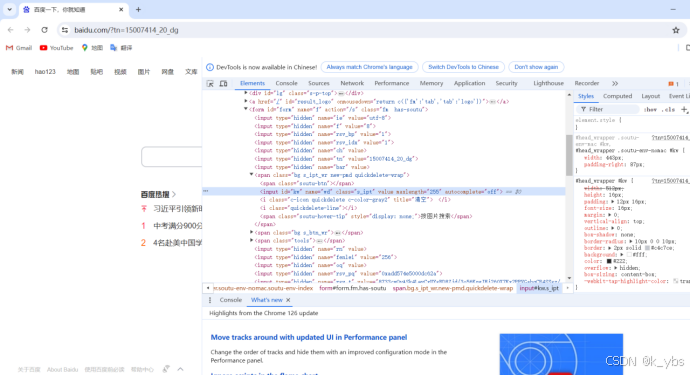Viewport: 691px width, 375px height.
Task: Open the Performance tab
Action: click(392, 83)
